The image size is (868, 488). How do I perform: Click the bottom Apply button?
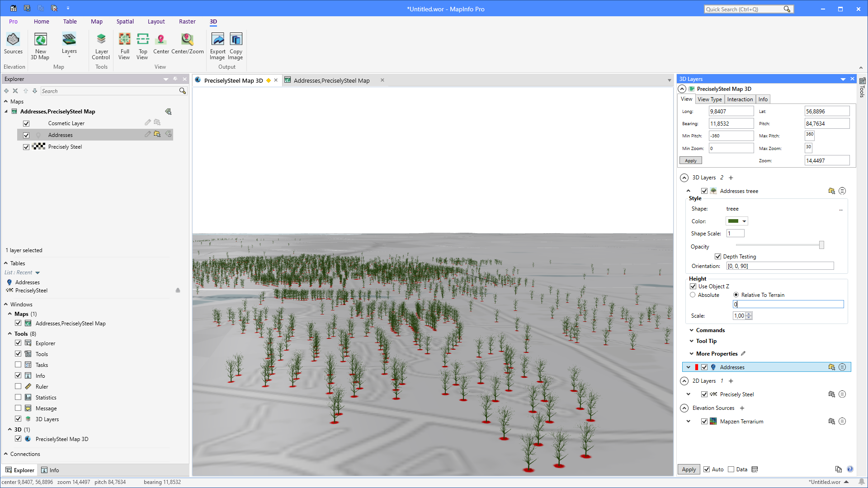tap(689, 469)
